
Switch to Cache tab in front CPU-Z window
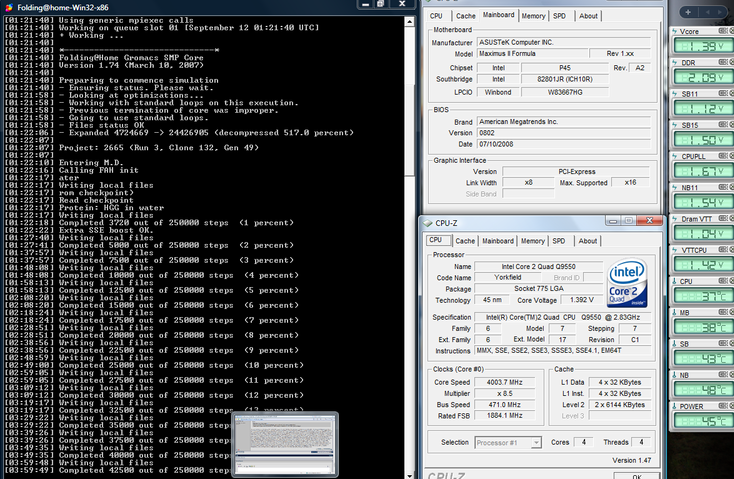pos(465,241)
